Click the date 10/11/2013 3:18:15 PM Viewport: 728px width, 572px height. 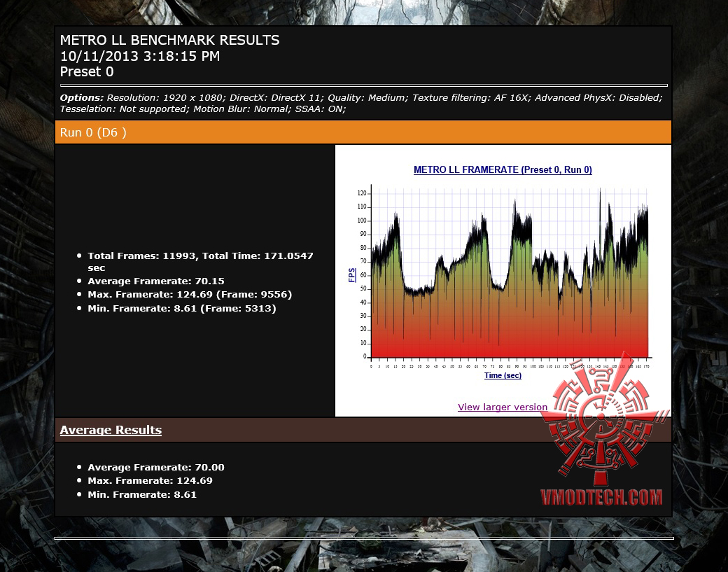140,56
